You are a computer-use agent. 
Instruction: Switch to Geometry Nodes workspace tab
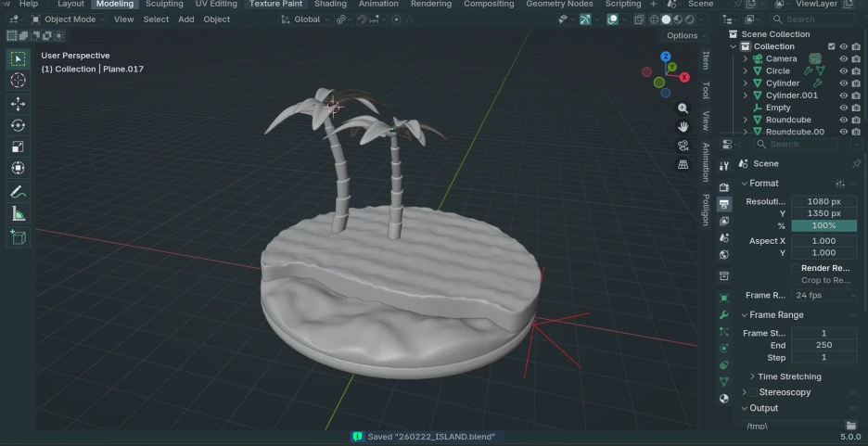coord(559,4)
